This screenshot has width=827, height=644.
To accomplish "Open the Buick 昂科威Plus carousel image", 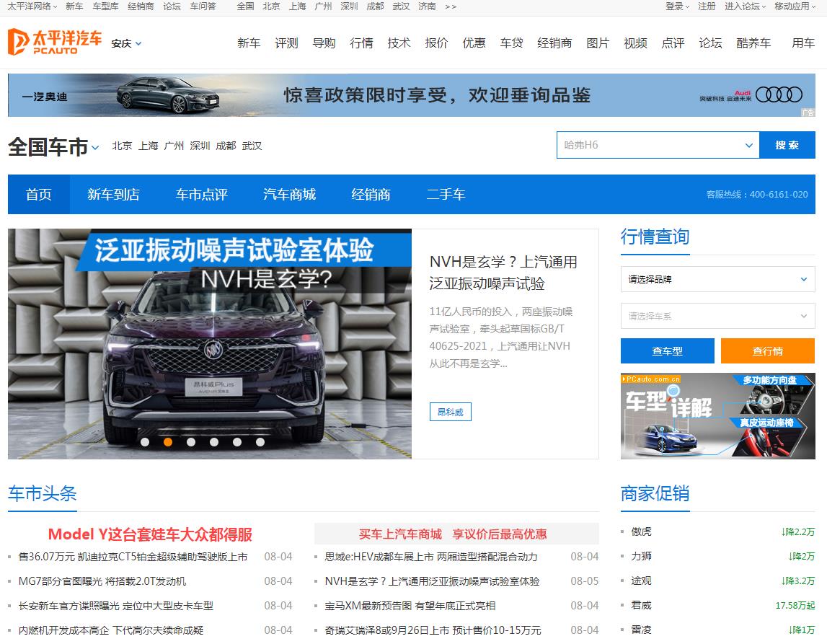I will click(210, 344).
